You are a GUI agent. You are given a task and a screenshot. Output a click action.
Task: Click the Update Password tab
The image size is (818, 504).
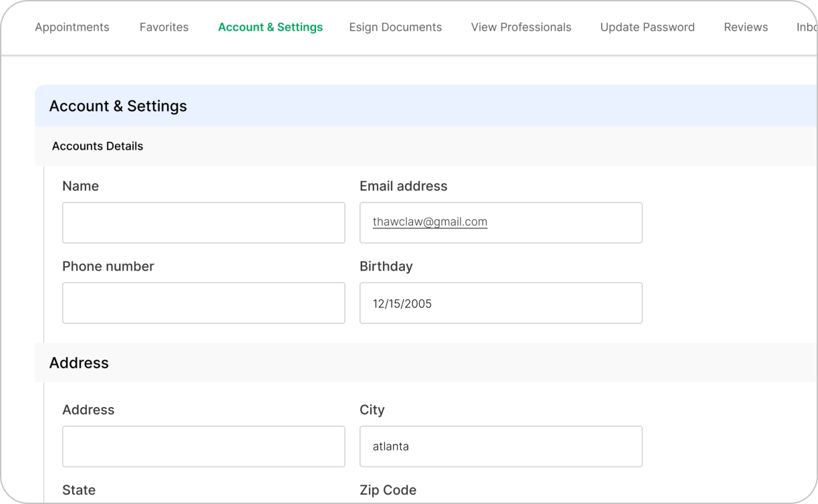tap(647, 27)
